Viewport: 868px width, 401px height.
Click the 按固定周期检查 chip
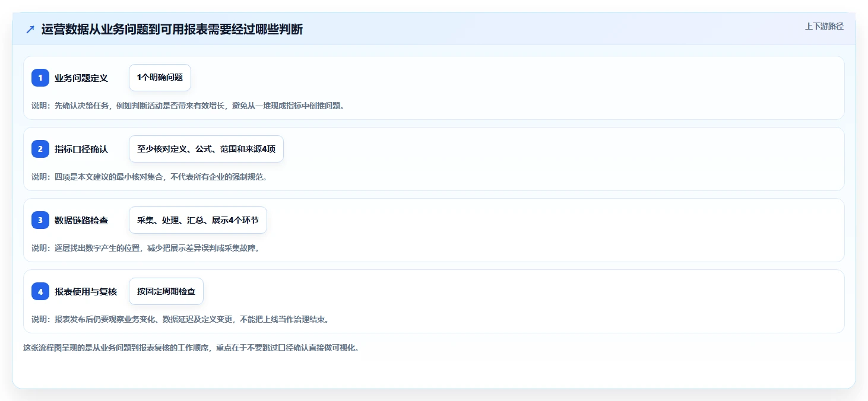pos(166,291)
